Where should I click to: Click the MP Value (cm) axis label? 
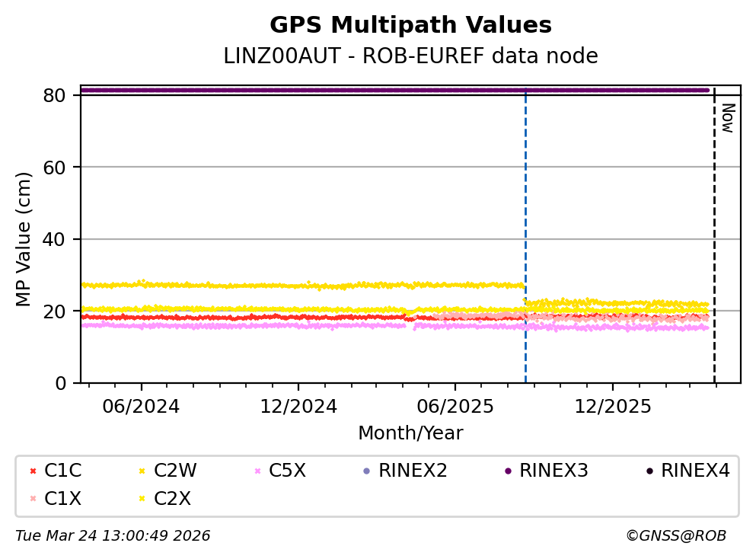24,239
